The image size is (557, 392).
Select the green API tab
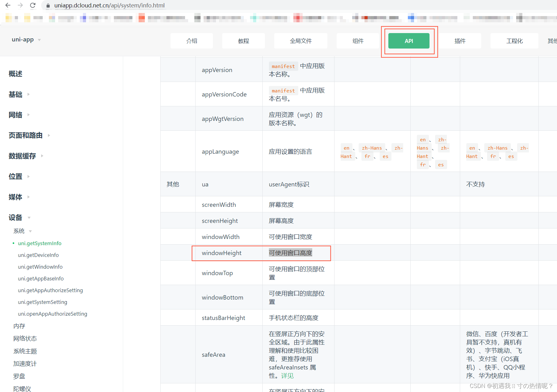tap(409, 41)
